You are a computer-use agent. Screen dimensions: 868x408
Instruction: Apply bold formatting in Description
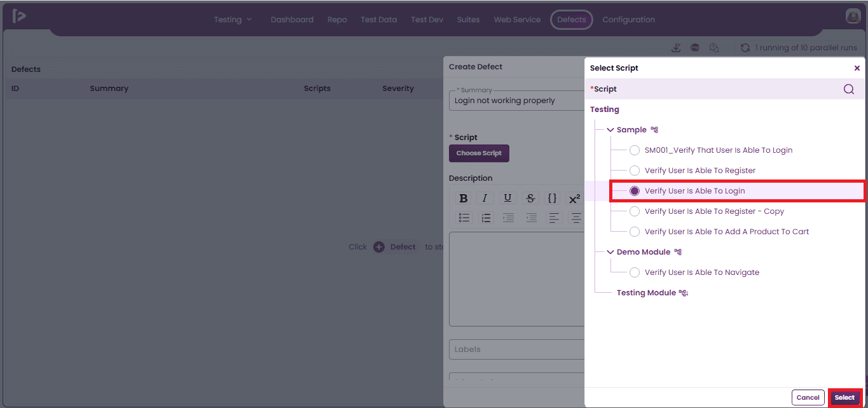click(464, 198)
